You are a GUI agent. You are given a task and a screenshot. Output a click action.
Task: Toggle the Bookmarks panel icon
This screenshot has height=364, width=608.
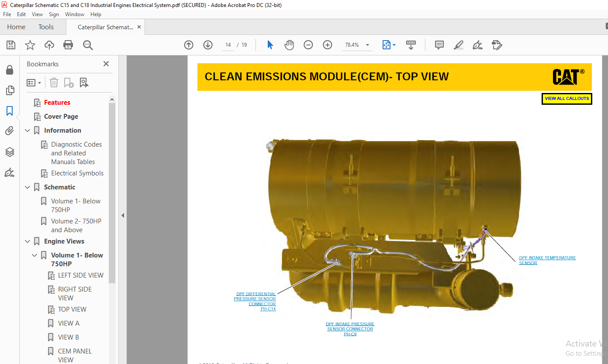10,111
